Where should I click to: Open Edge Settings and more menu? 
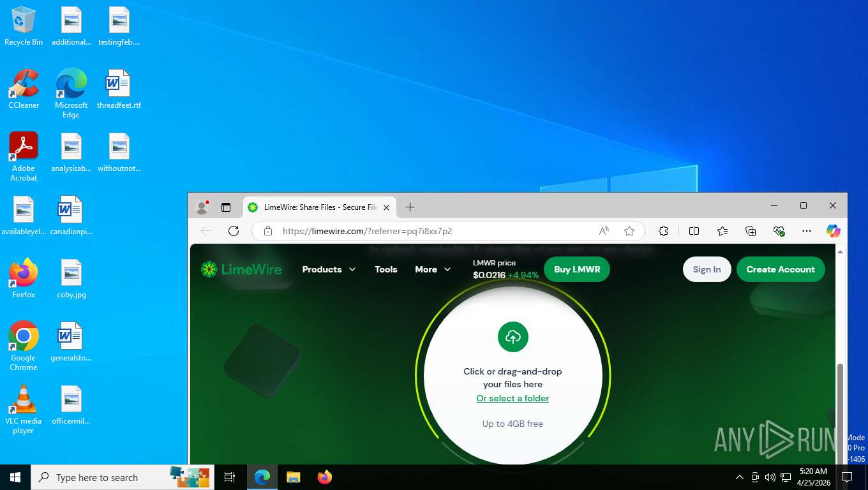tap(807, 231)
